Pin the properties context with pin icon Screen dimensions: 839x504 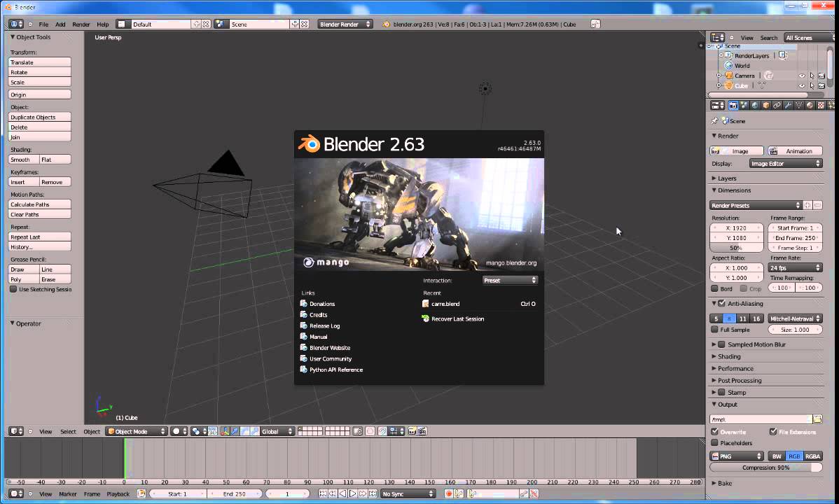[715, 121]
